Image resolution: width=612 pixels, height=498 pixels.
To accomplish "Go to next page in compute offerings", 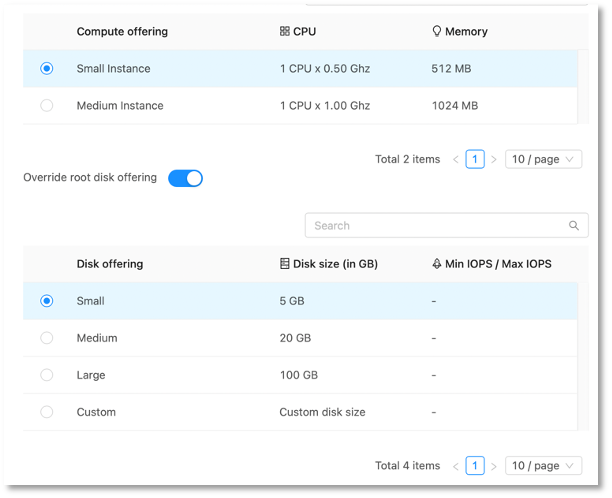I will 493,159.
